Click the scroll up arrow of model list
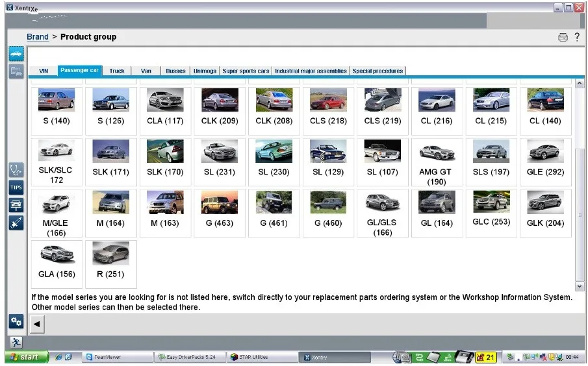The width and height of the screenshot is (588, 366). point(580,83)
